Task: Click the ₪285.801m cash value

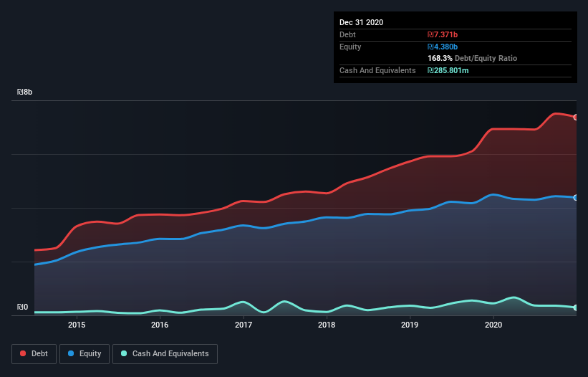Action: 448,70
